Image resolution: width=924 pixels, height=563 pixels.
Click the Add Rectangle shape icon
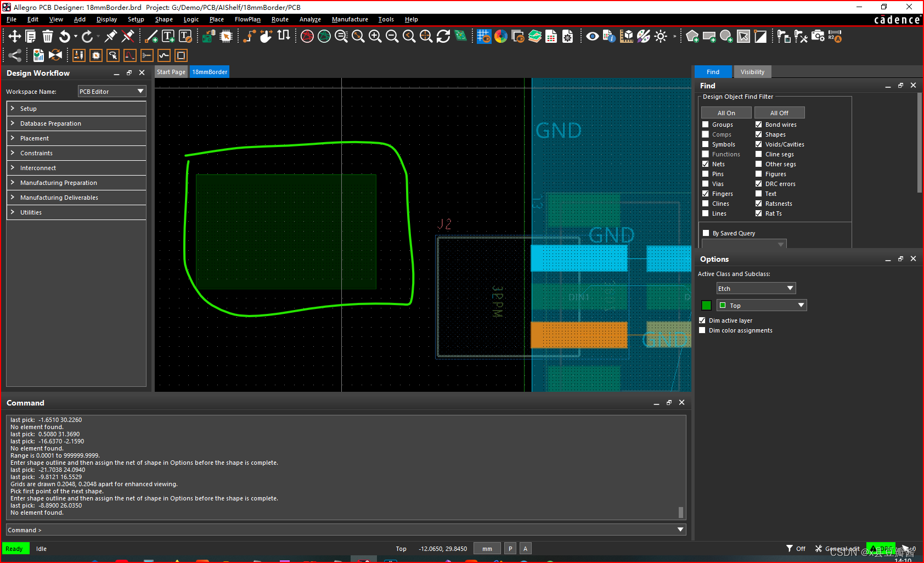(x=709, y=36)
